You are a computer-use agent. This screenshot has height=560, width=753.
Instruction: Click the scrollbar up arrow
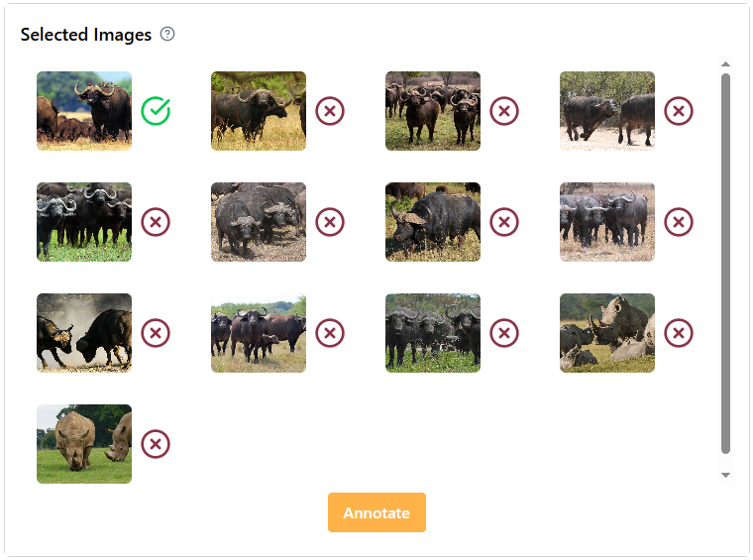725,65
